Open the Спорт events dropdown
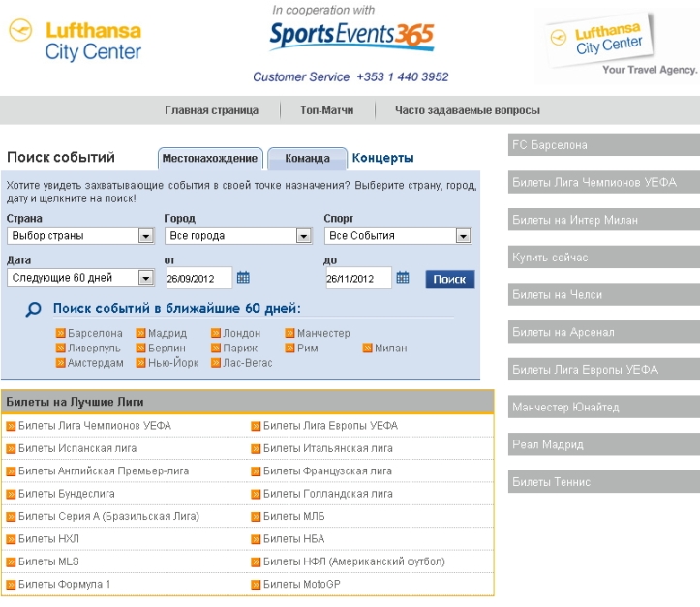The height and width of the screenshot is (607, 700). click(x=398, y=235)
